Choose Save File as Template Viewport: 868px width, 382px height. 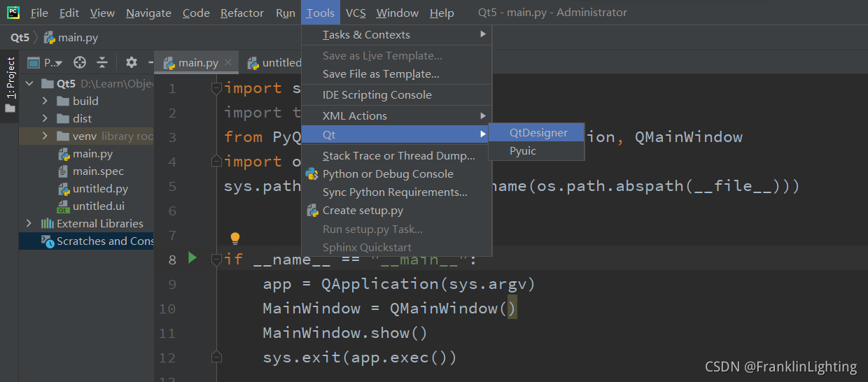coord(397,73)
